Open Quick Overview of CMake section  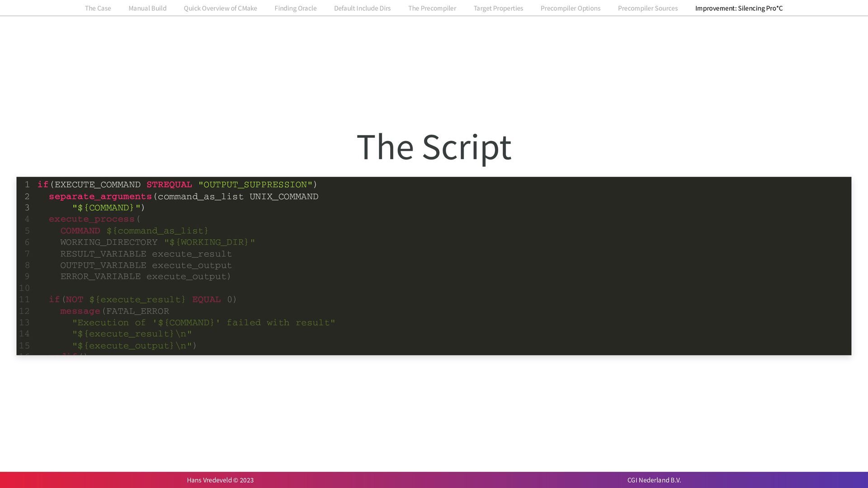point(220,8)
